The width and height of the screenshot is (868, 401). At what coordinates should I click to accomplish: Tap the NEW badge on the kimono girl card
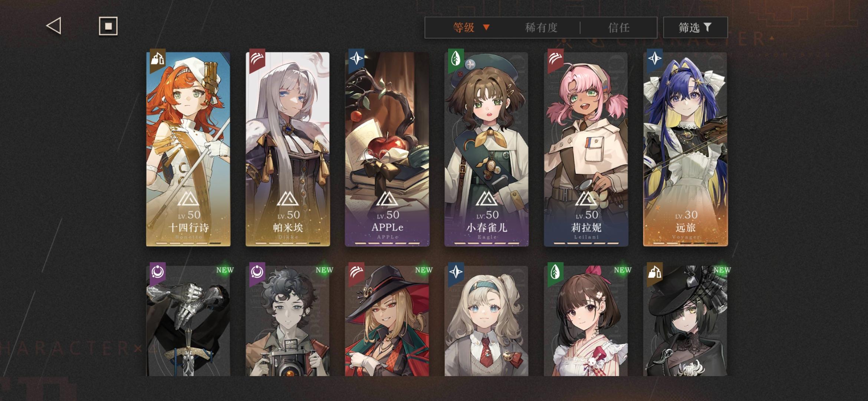pos(622,270)
